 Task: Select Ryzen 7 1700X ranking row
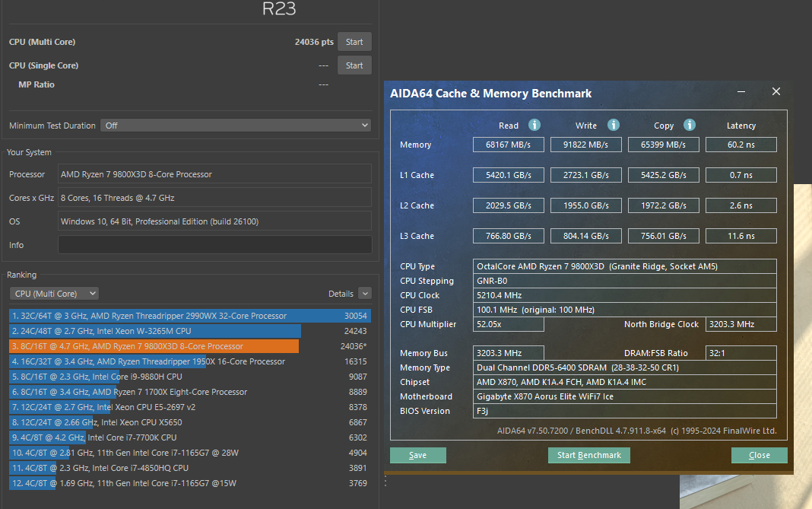point(189,392)
